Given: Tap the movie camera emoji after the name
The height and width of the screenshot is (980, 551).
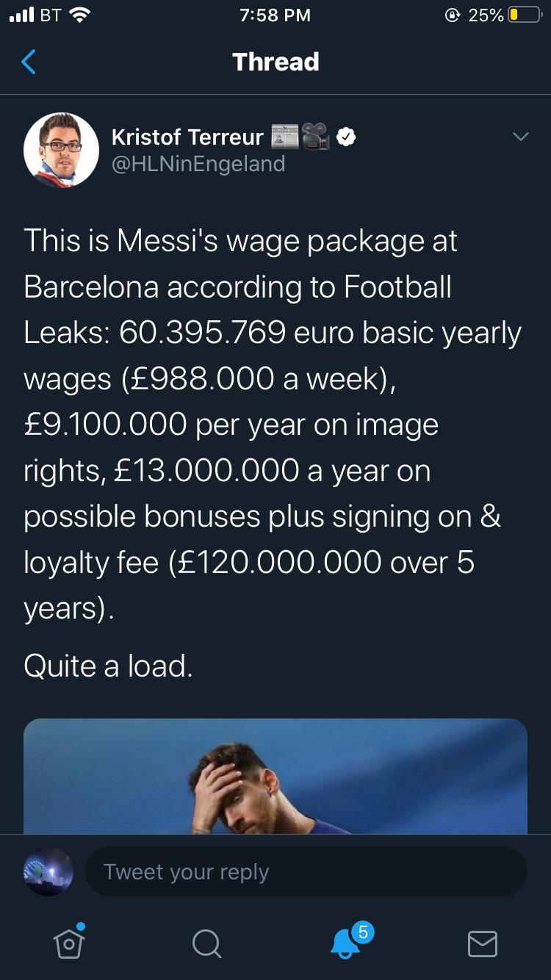Looking at the screenshot, I should pos(317,137).
